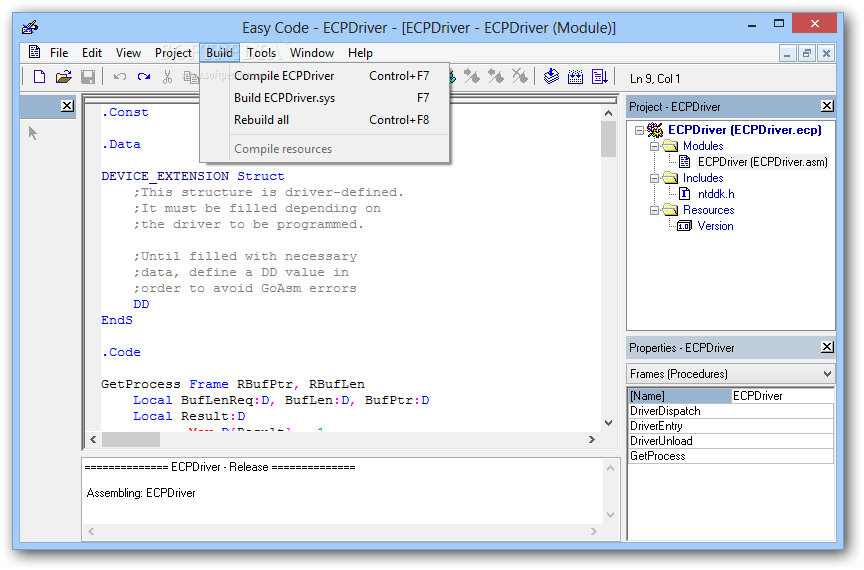The width and height of the screenshot is (864, 570).
Task: Click the output pane scroll up arrow
Action: (611, 468)
